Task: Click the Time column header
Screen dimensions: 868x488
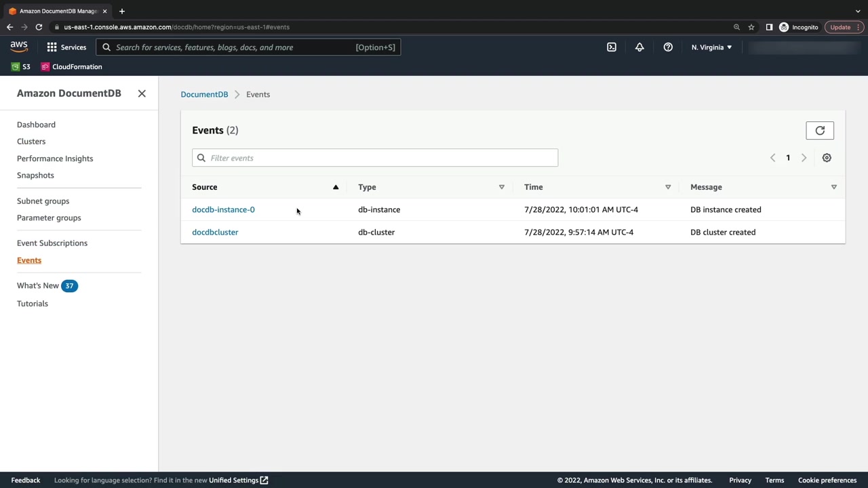Action: pyautogui.click(x=534, y=187)
